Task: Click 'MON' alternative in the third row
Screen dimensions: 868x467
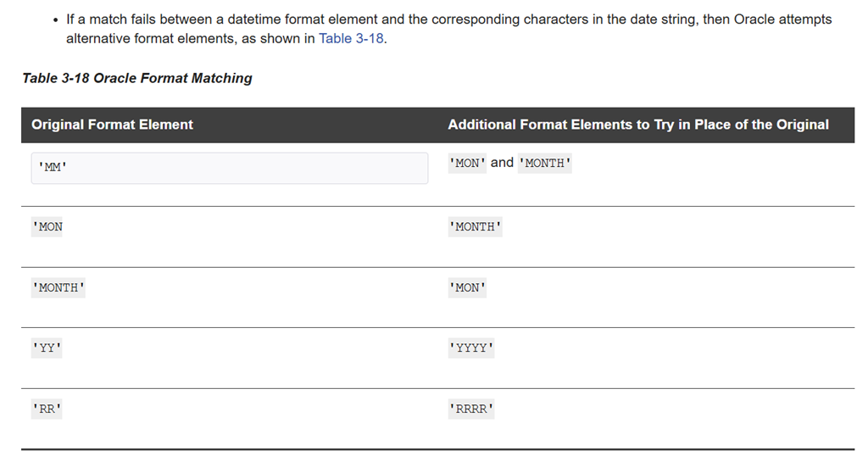Action: coord(468,287)
